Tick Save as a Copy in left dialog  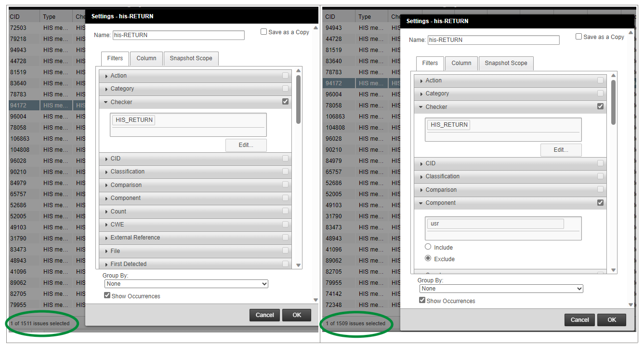tap(263, 32)
